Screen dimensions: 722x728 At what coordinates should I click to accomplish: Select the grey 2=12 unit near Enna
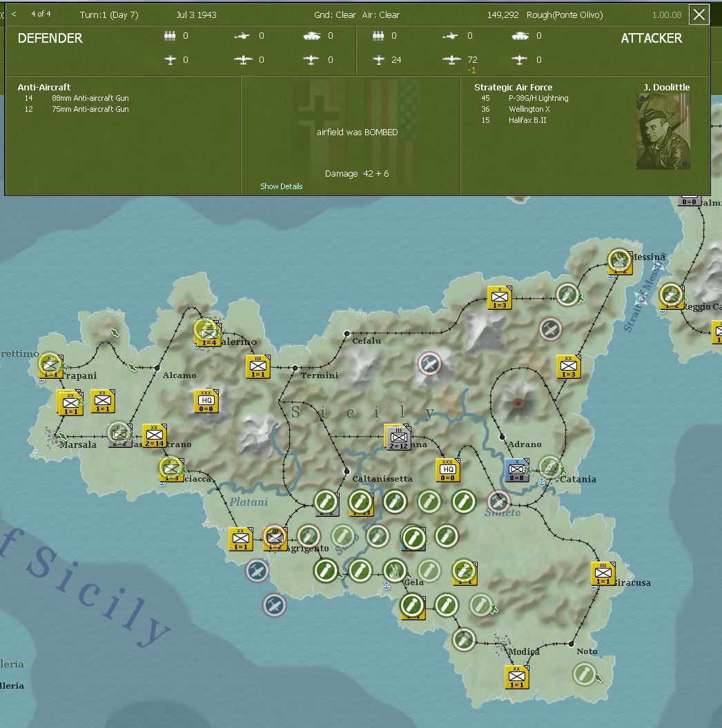pos(398,437)
